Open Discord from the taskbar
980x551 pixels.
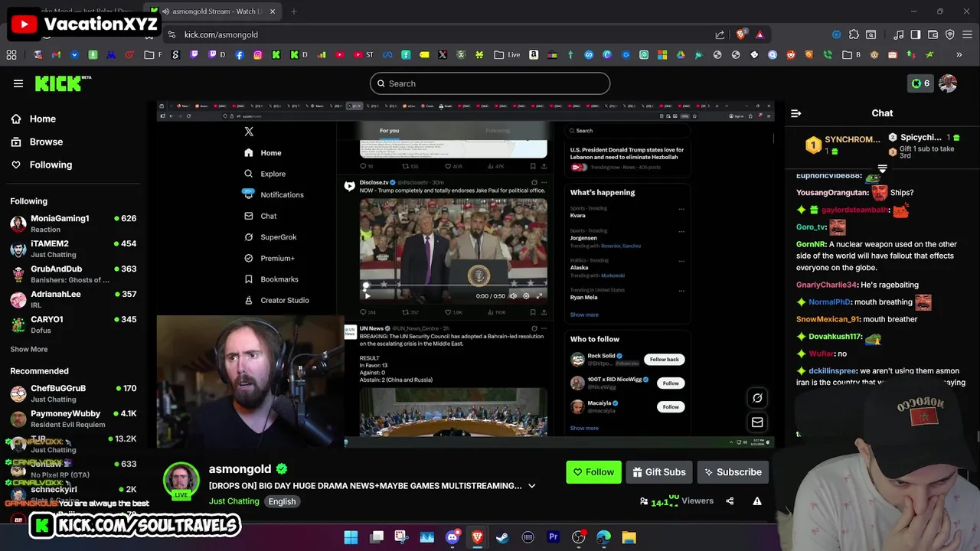point(452,537)
